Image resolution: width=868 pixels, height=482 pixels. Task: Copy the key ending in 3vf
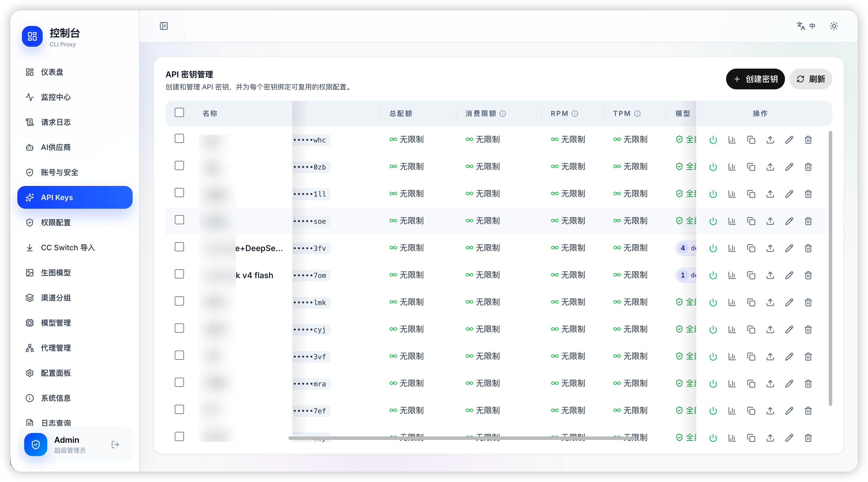pos(751,356)
